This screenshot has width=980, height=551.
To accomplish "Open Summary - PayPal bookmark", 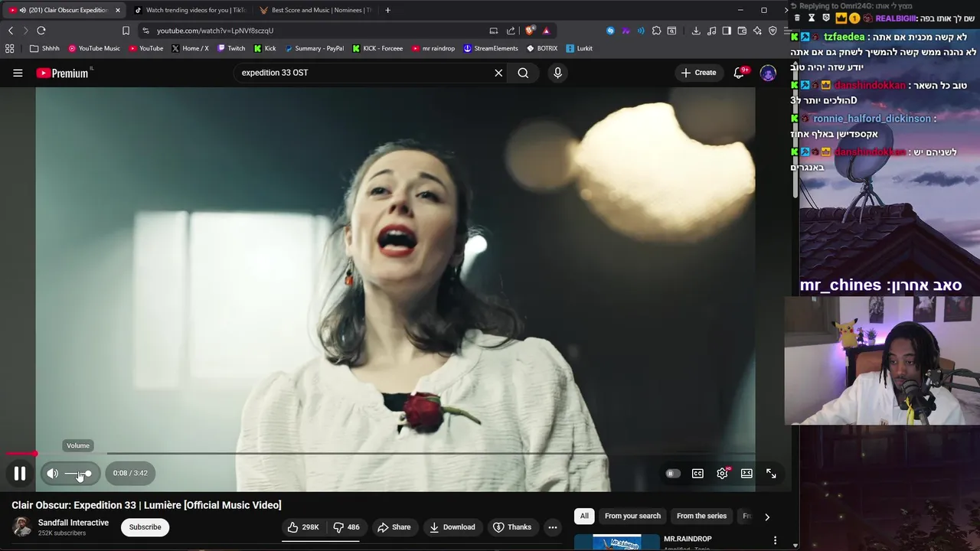I will click(x=314, y=48).
